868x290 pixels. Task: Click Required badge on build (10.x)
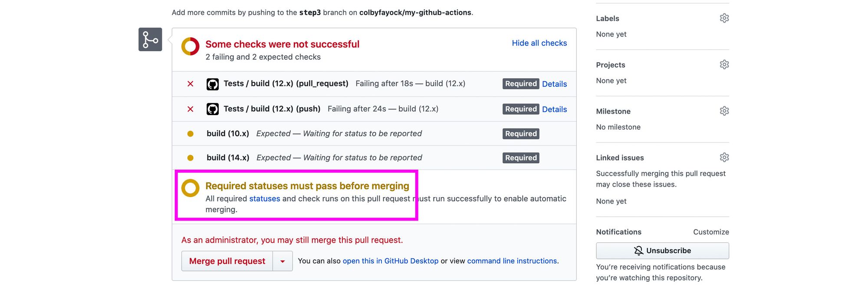click(x=521, y=134)
